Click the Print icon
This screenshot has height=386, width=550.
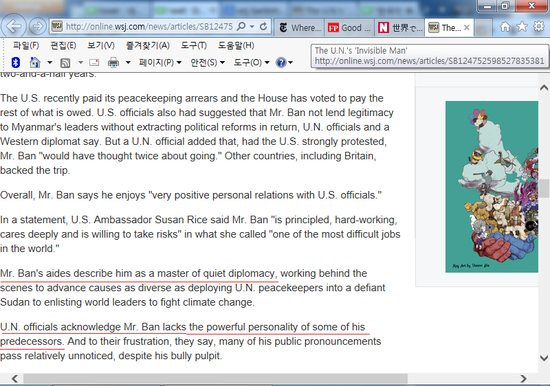click(113, 62)
